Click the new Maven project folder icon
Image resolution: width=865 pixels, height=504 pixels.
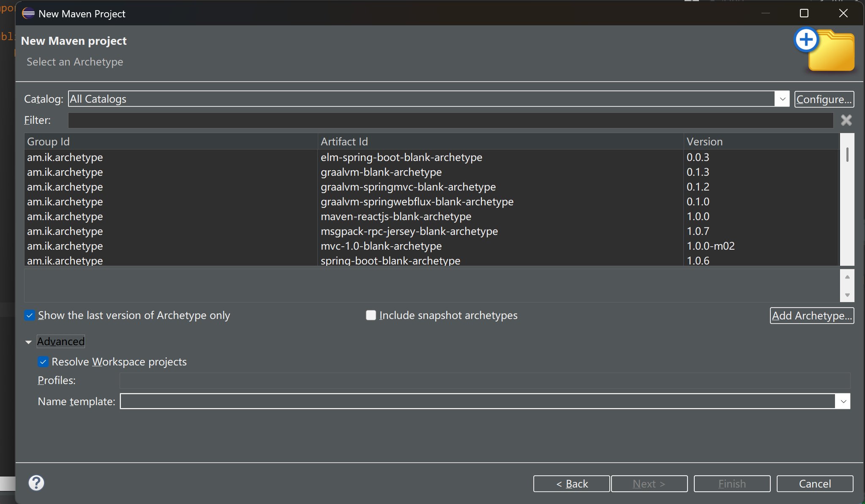[824, 50]
